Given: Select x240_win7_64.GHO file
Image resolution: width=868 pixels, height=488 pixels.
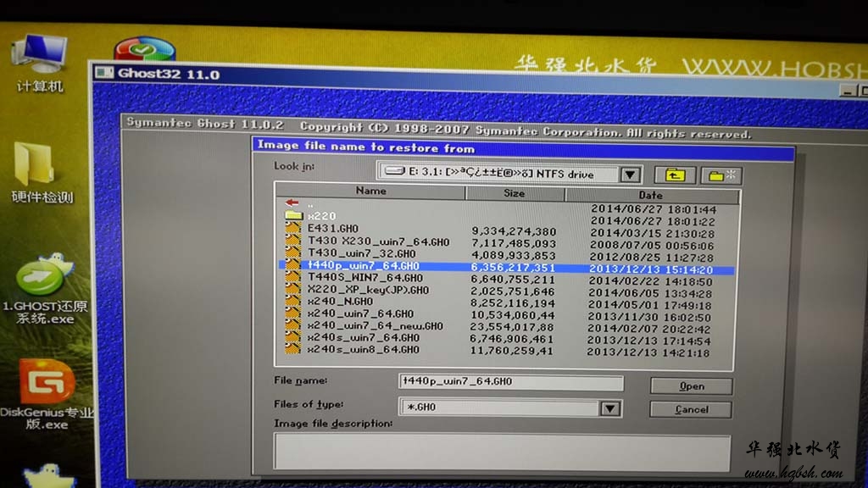Looking at the screenshot, I should coord(360,313).
